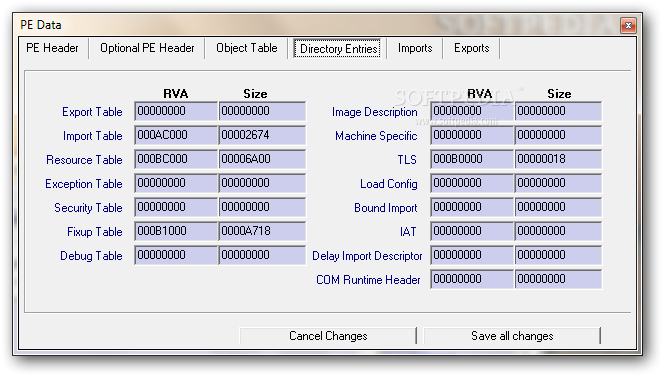Focus the IAT Size field
The image size is (663, 376).
(558, 231)
